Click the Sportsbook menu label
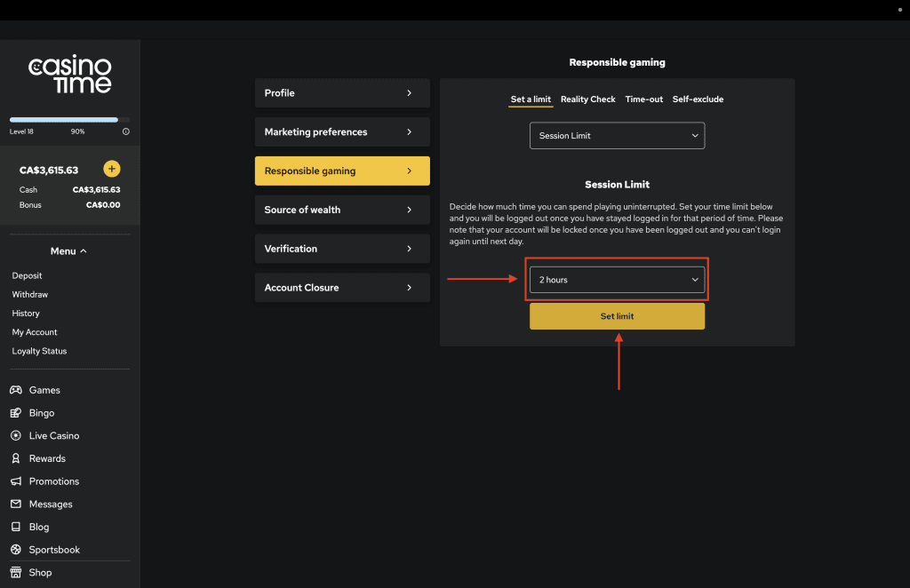This screenshot has width=910, height=588. (54, 550)
